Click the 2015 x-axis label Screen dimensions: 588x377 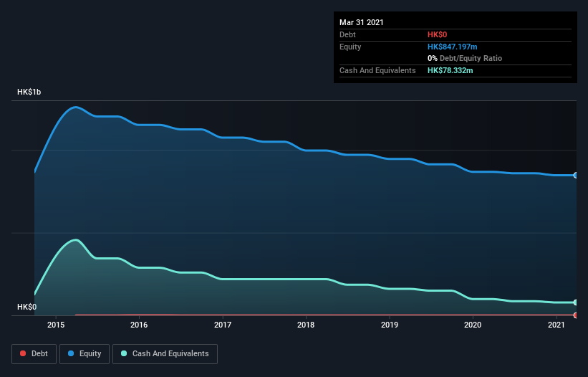pos(56,325)
